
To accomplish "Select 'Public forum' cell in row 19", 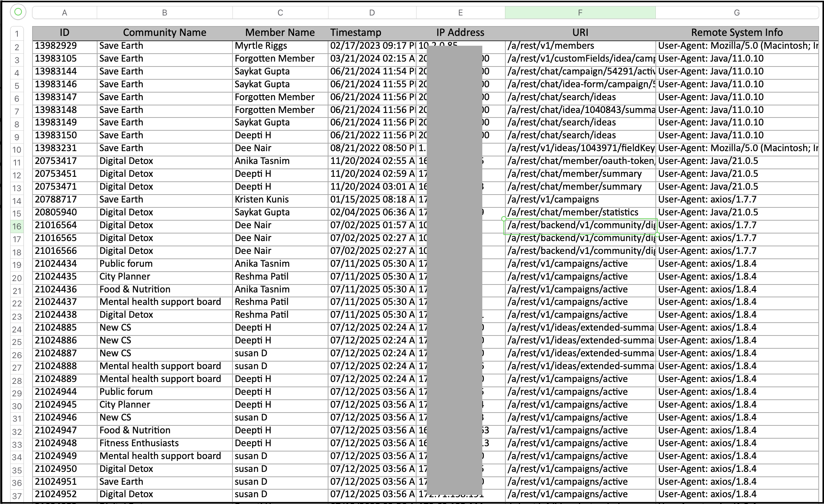I will pyautogui.click(x=165, y=264).
